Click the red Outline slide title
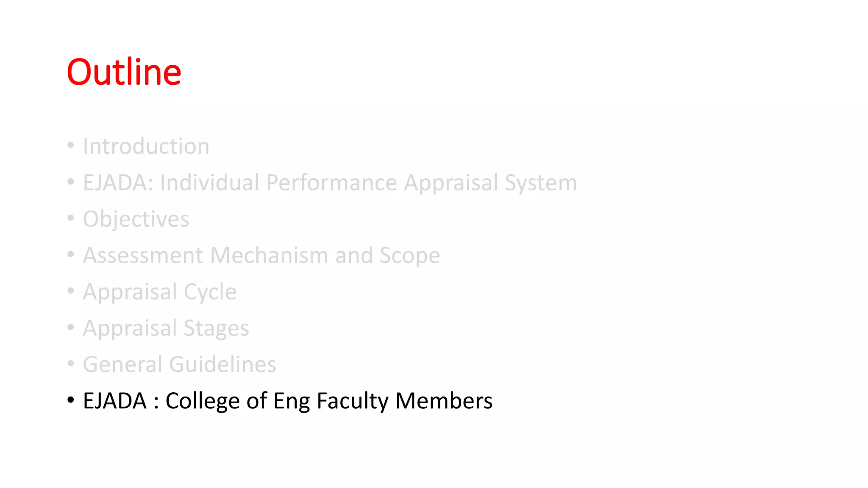 coord(124,72)
